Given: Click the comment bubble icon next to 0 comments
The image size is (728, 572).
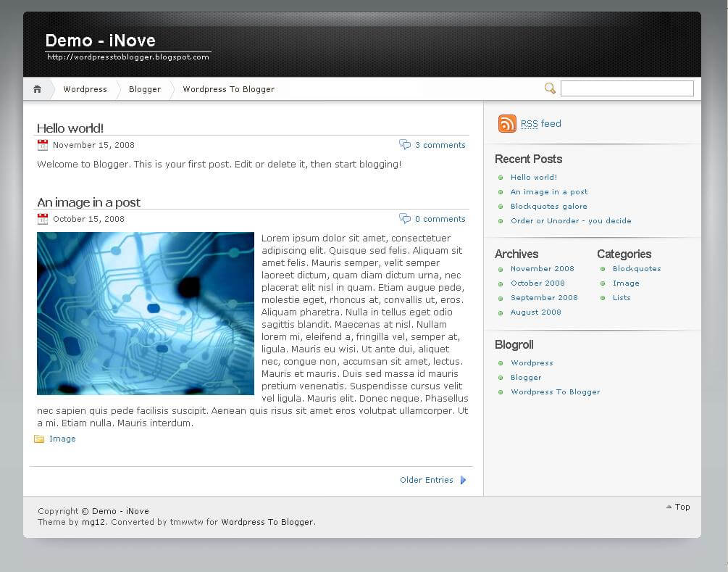Looking at the screenshot, I should pyautogui.click(x=405, y=218).
